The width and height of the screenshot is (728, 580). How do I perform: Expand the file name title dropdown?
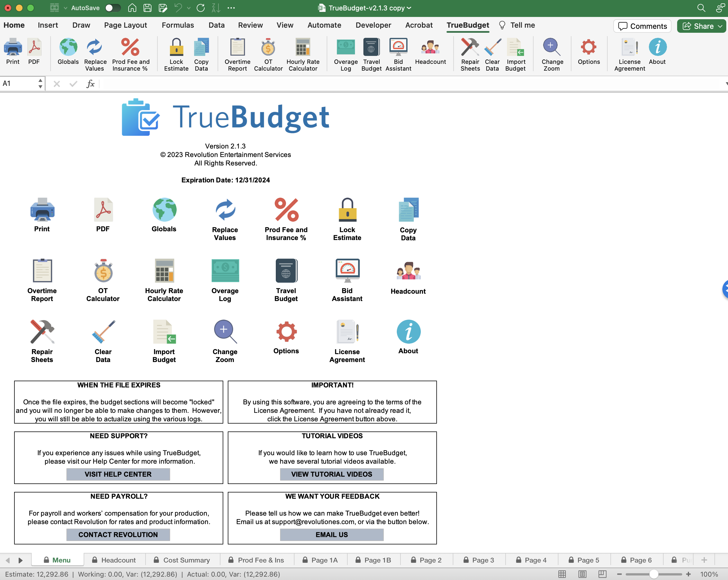click(409, 8)
